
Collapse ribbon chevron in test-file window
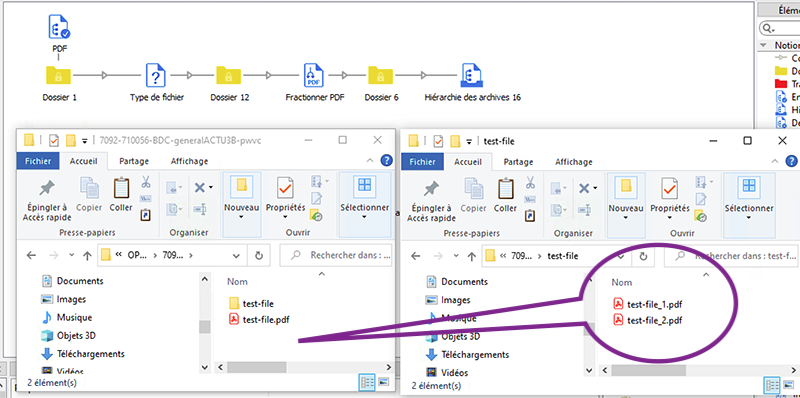pyautogui.click(x=776, y=161)
